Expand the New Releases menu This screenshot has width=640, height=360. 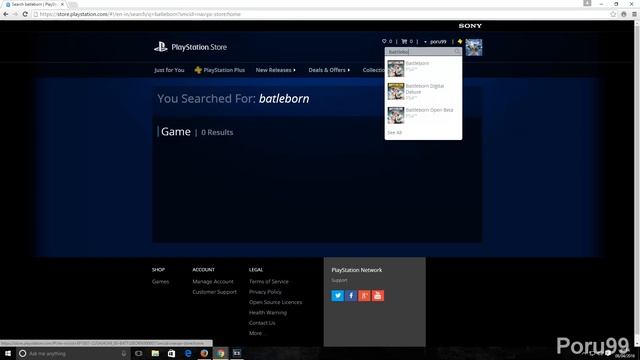[276, 70]
